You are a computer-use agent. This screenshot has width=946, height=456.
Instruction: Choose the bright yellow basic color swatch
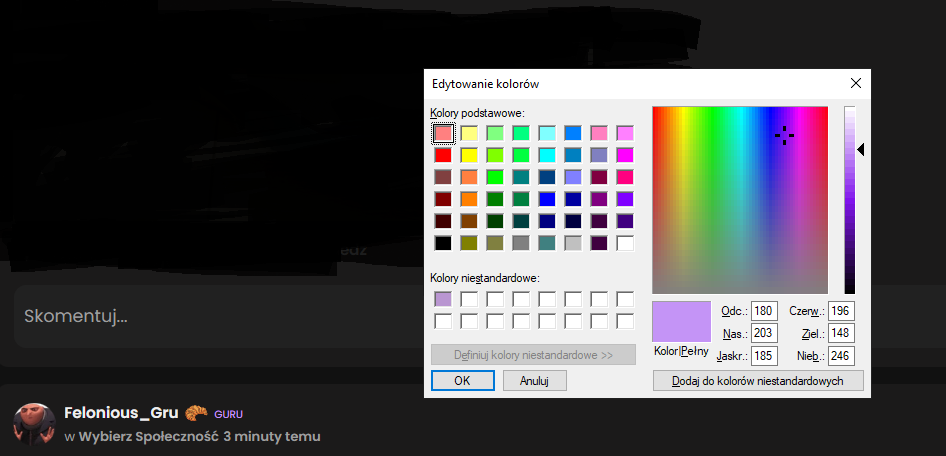point(469,155)
